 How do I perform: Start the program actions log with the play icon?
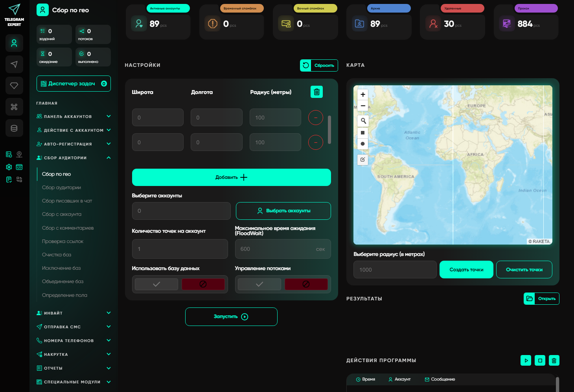pyautogui.click(x=526, y=361)
